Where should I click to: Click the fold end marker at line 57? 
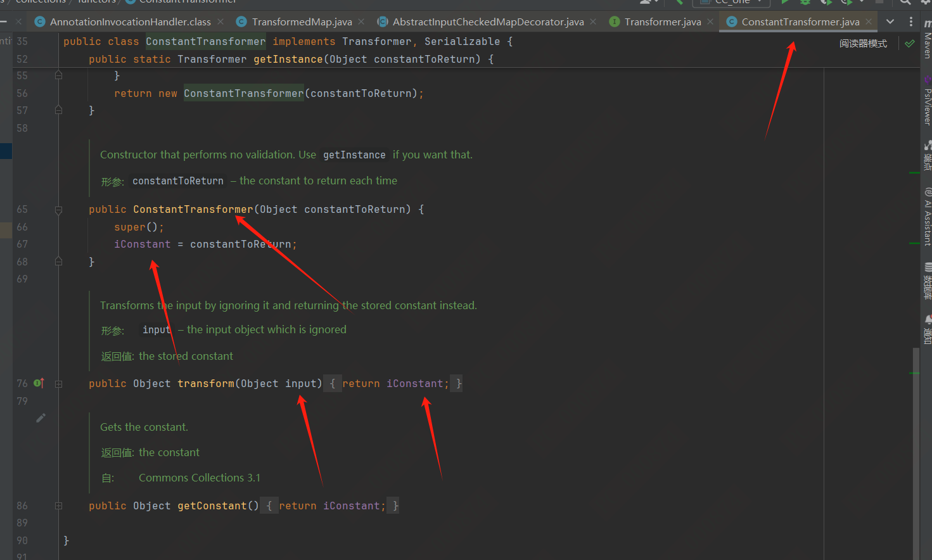(x=58, y=110)
